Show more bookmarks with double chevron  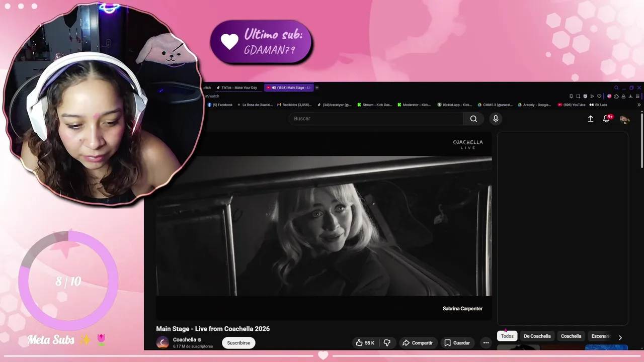[x=639, y=105]
